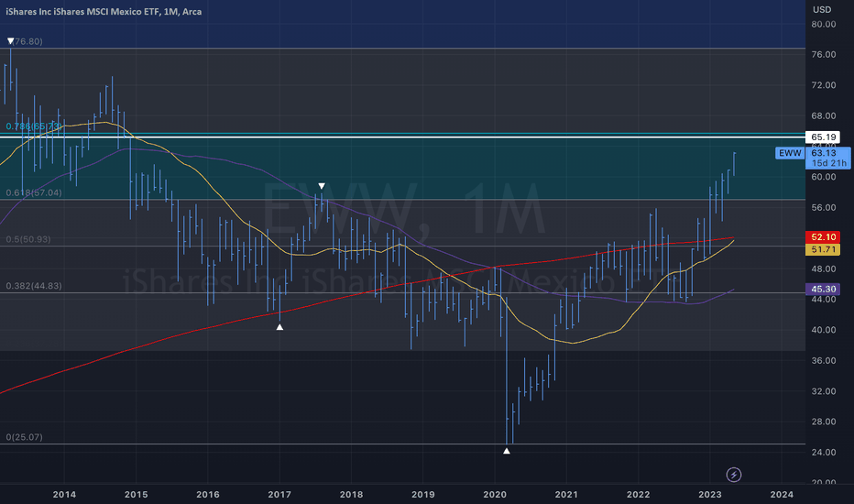854x504 pixels.
Task: Click the 32.00 price scale value
Action: [x=823, y=391]
